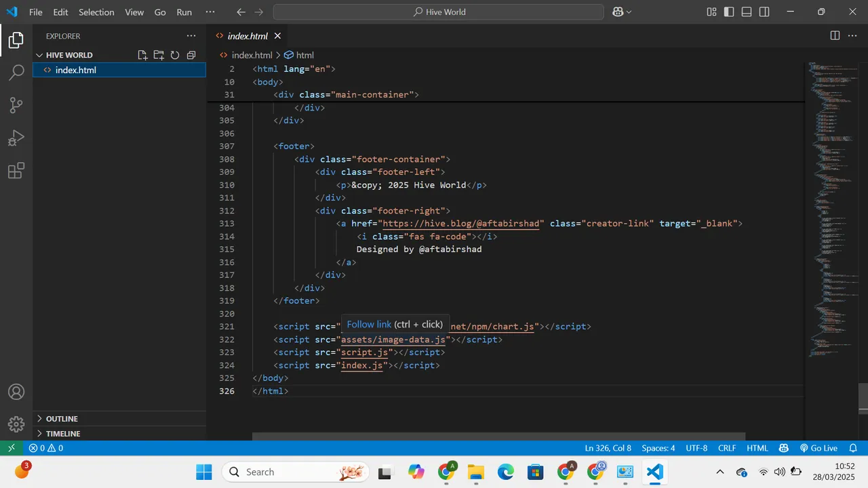Open Explorer views and more actions menu
The image size is (868, 488).
point(191,36)
